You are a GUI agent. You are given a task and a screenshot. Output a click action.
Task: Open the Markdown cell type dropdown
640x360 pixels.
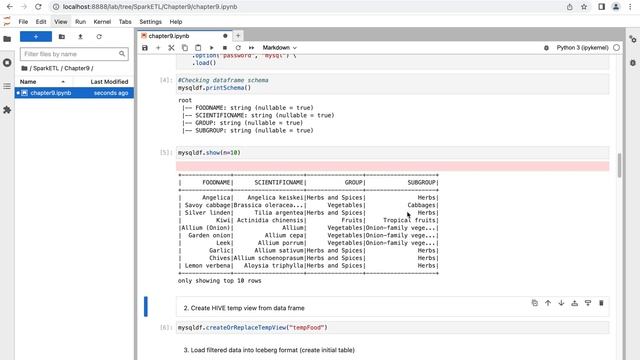click(280, 48)
